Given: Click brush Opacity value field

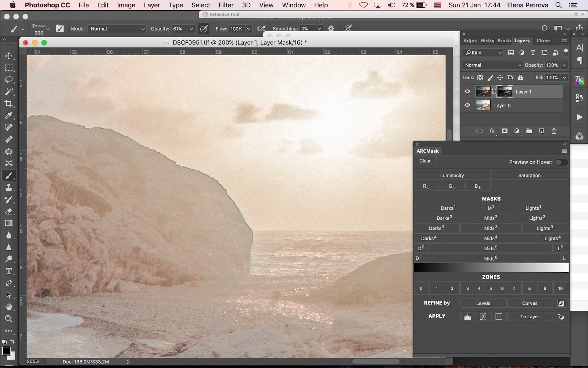Looking at the screenshot, I should 179,29.
